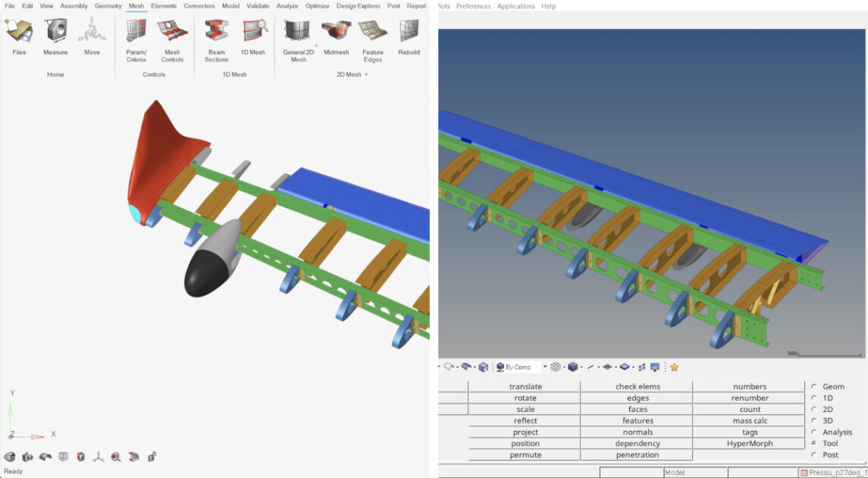Click the HyperMorph button

click(749, 444)
